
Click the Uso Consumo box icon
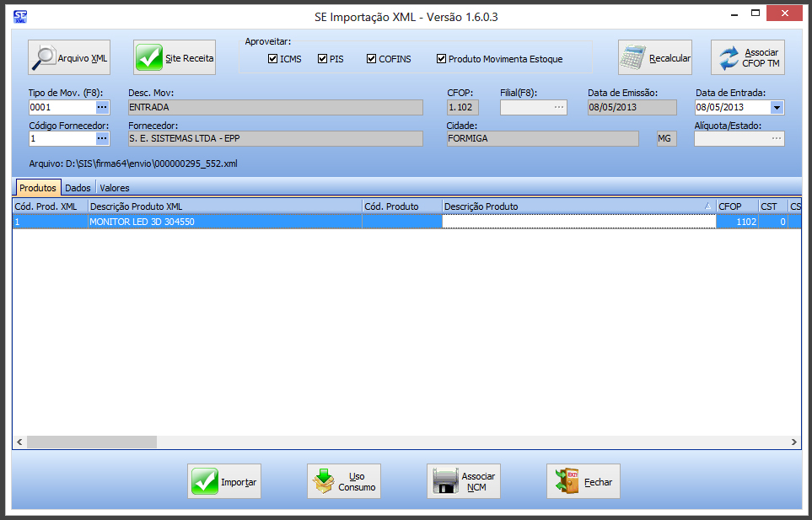click(x=324, y=482)
